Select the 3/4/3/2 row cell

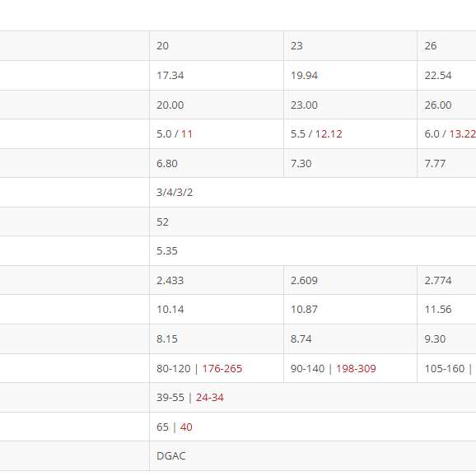(313, 193)
